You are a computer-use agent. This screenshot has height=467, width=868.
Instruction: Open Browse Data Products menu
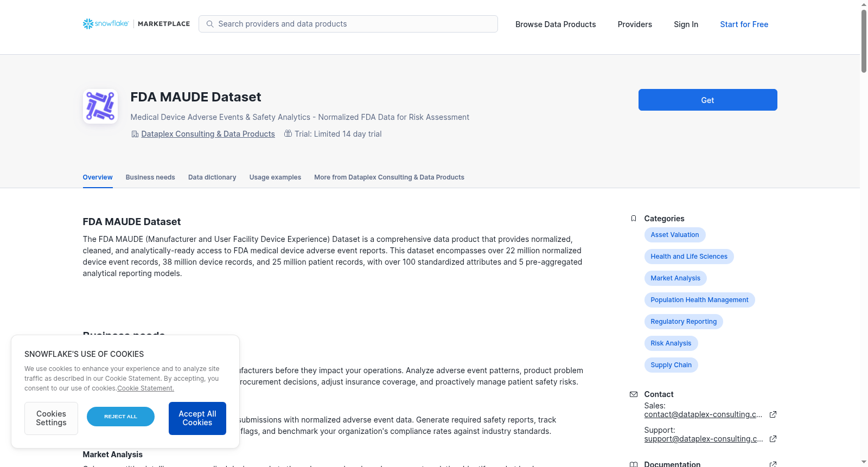click(556, 24)
